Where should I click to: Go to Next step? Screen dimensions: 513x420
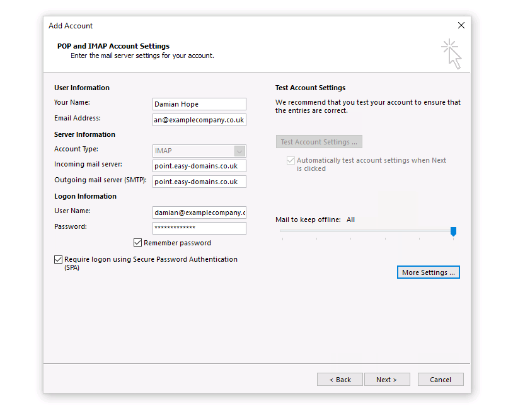pos(386,380)
